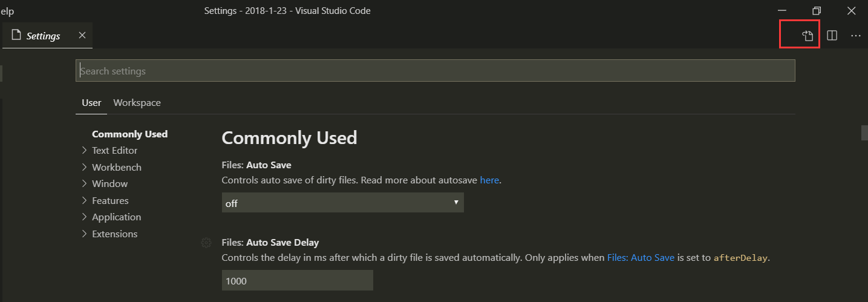Open Settings JSON file icon
Image resolution: width=868 pixels, height=302 pixels.
point(808,36)
